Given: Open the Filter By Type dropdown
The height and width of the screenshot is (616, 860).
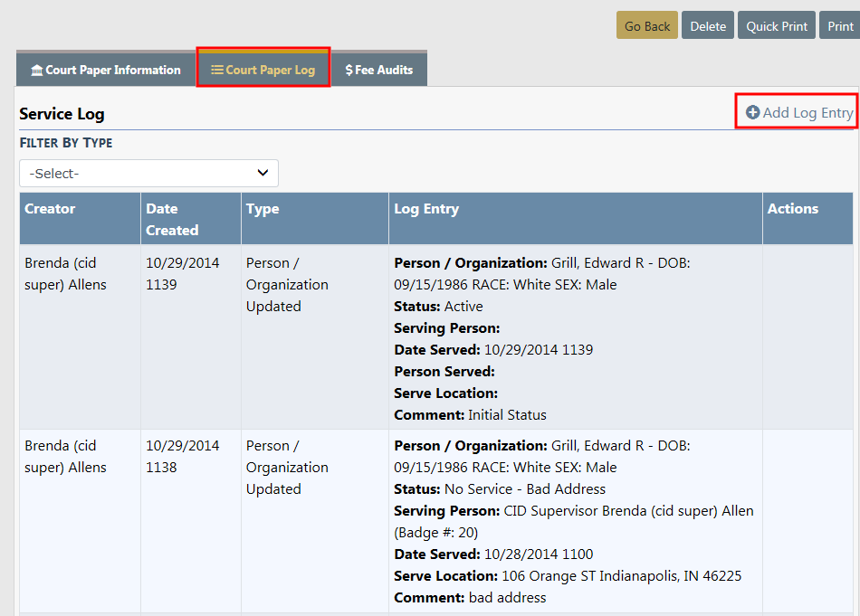Looking at the screenshot, I should (148, 173).
